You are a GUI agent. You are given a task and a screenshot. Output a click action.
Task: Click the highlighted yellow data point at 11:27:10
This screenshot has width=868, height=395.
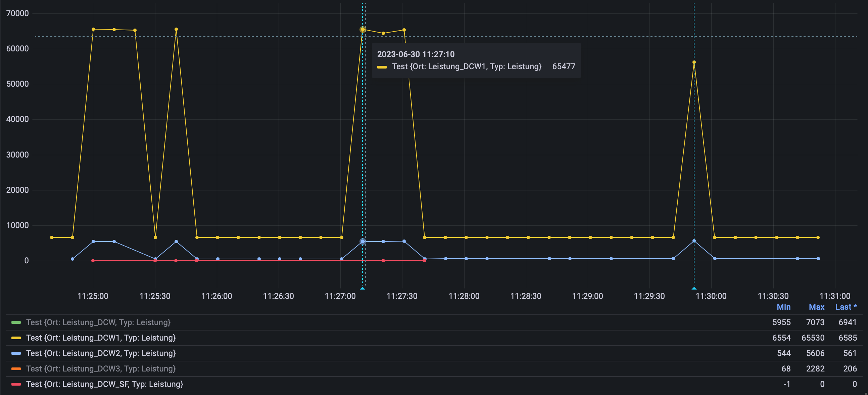[x=363, y=30]
